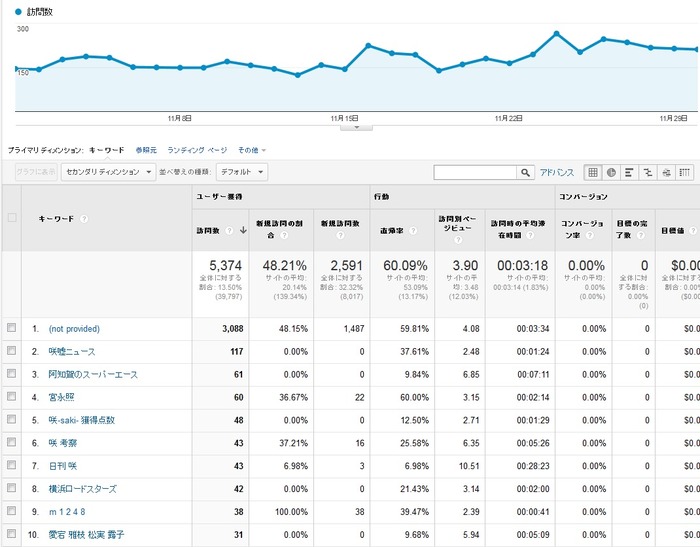The image size is (700, 547).
Task: Switch to term cloud view icon
Action: tap(666, 172)
